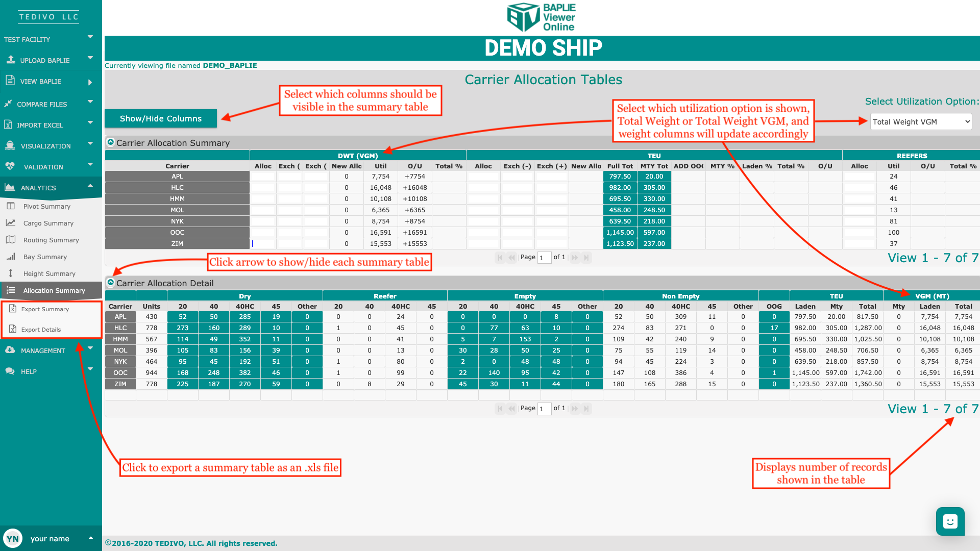The image size is (980, 551).
Task: Click the Export Summary xls icon
Action: [x=13, y=309]
